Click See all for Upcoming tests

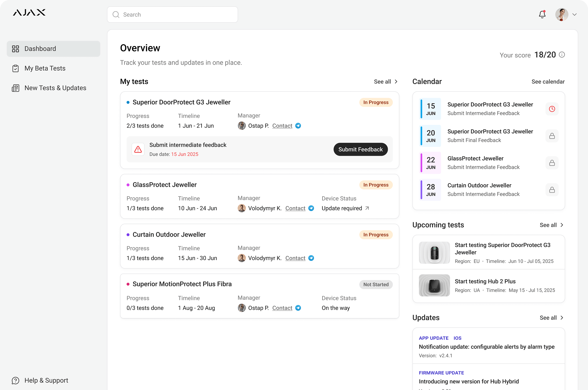548,225
